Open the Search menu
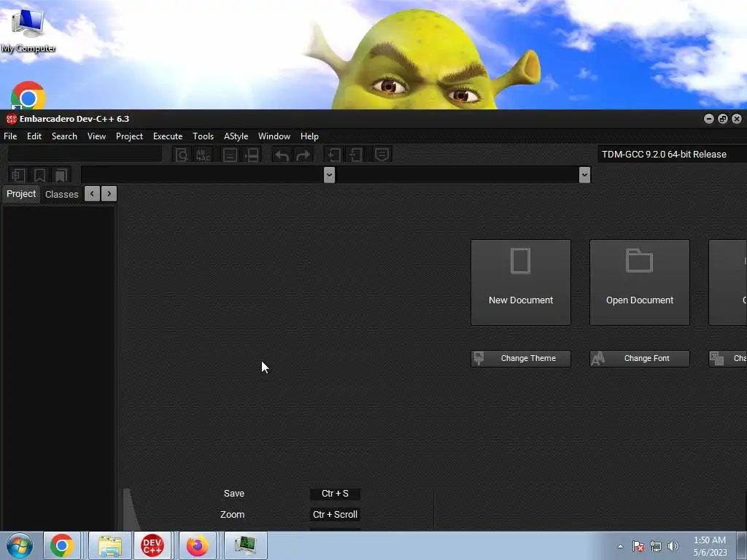 click(64, 136)
